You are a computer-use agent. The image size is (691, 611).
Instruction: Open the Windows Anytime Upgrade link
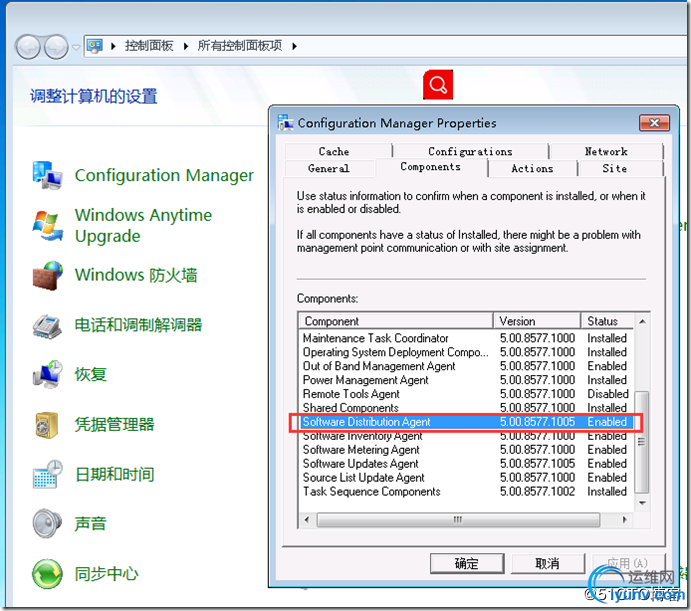pyautogui.click(x=143, y=226)
